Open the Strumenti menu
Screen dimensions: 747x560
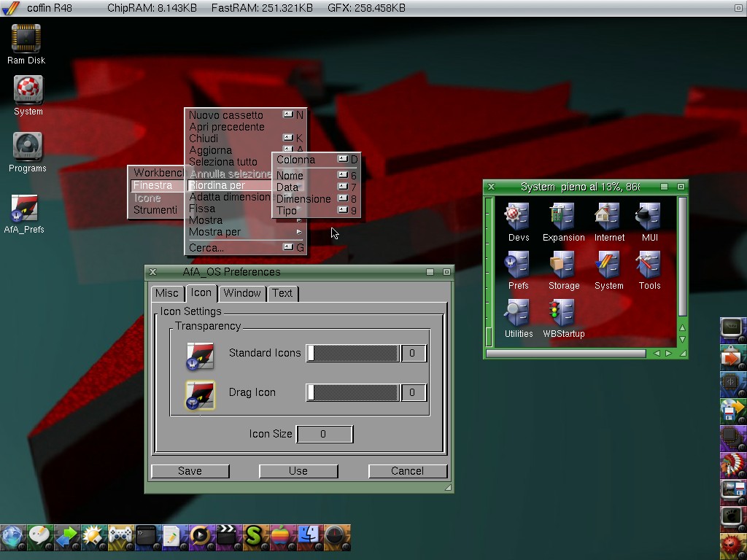click(155, 210)
